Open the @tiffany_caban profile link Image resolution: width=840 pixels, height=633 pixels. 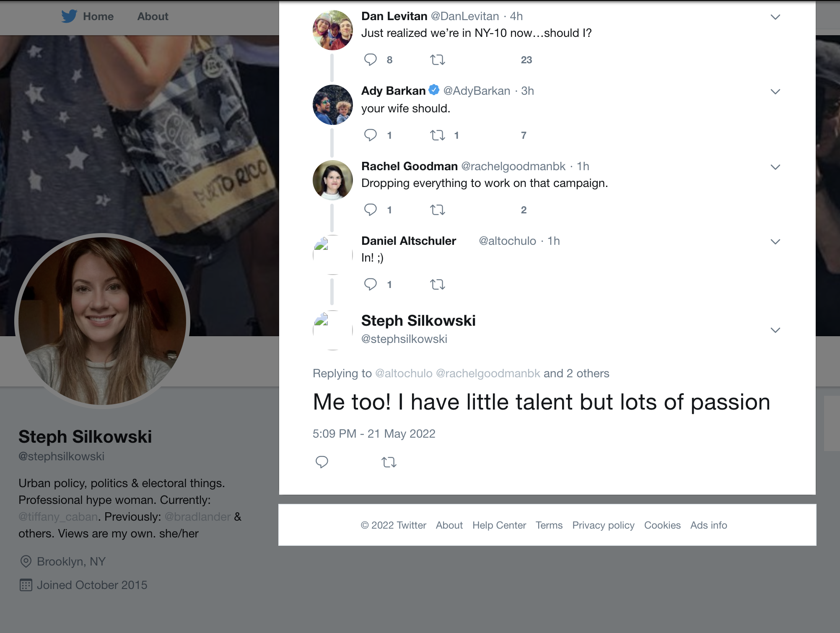(58, 516)
